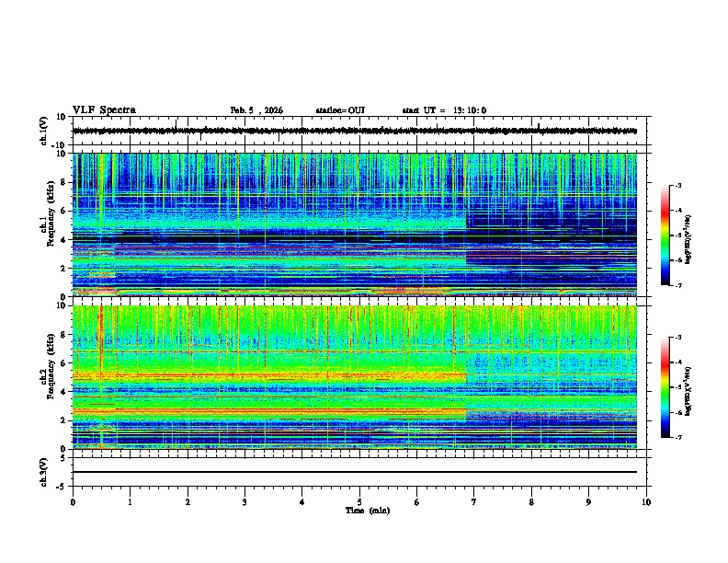This screenshot has width=728, height=563.
Task: Click the '-3' label on ch.1 color bar
Action: click(677, 185)
